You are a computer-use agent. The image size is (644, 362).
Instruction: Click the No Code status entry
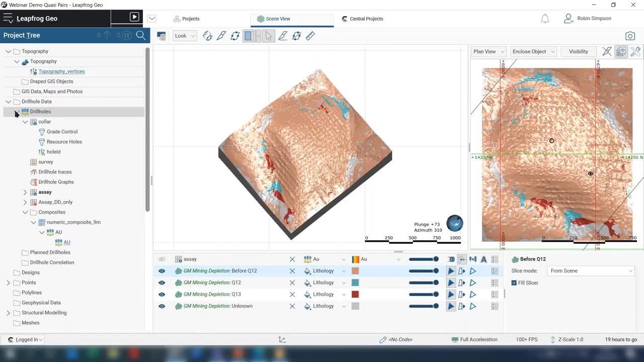(x=396, y=339)
